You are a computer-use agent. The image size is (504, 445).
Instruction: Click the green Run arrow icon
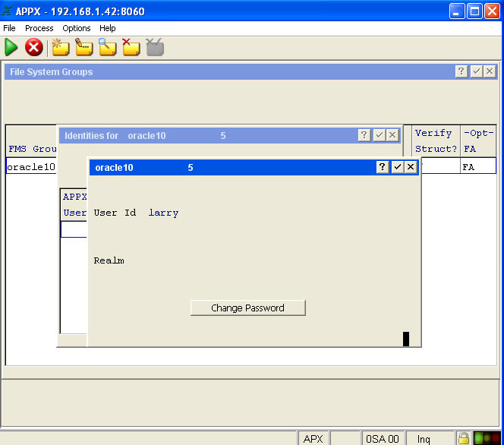coord(11,48)
